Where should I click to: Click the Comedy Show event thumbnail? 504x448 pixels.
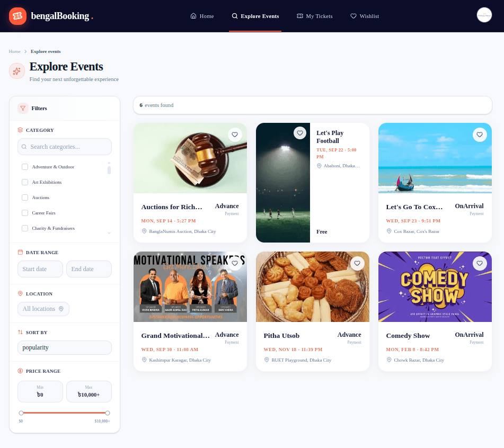click(x=435, y=287)
